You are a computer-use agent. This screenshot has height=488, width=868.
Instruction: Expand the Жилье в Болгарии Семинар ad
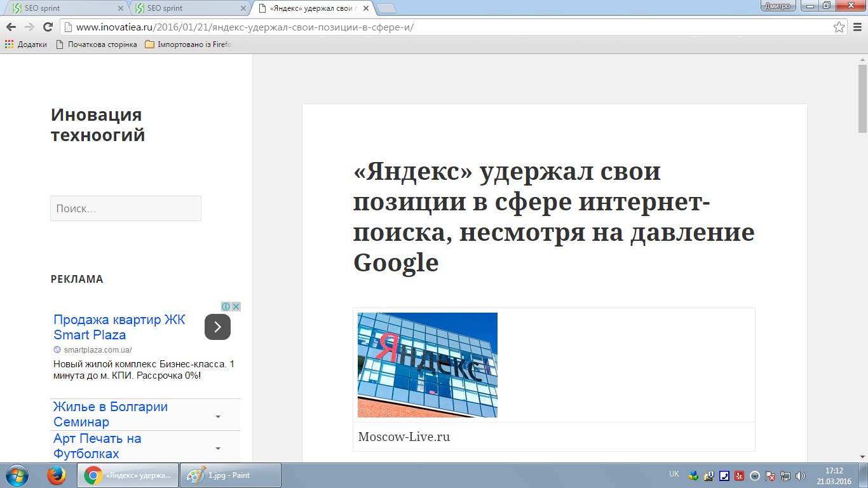point(218,417)
